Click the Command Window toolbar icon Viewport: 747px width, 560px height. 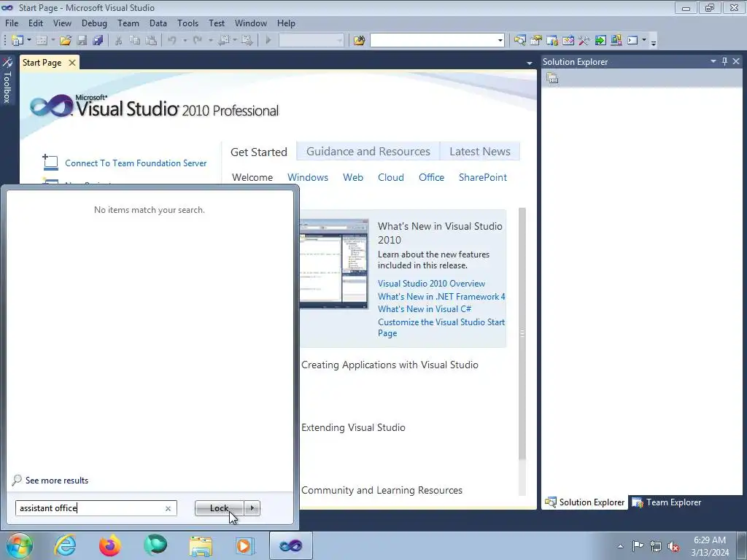click(x=632, y=41)
